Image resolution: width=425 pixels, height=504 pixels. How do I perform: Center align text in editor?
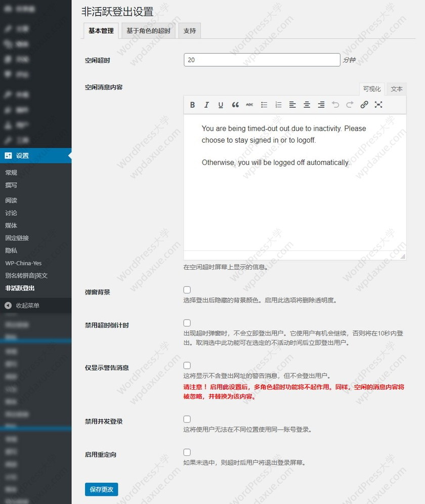pyautogui.click(x=307, y=105)
